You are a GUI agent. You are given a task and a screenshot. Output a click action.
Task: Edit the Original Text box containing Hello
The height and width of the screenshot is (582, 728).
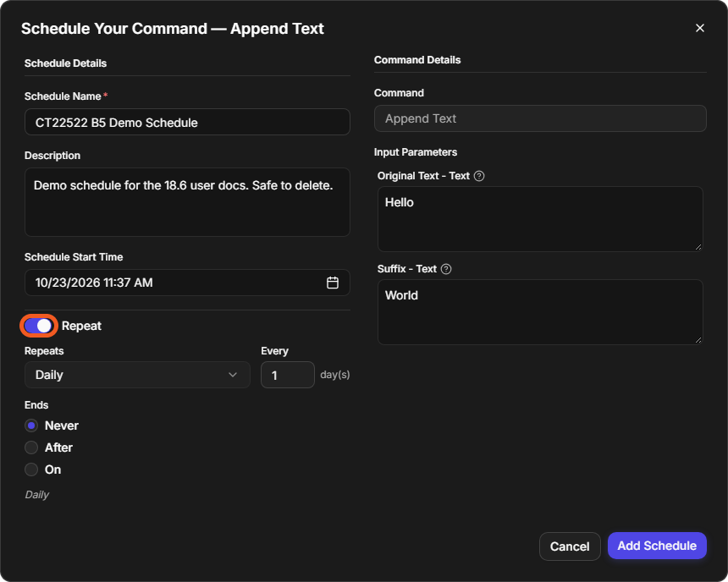click(x=540, y=219)
